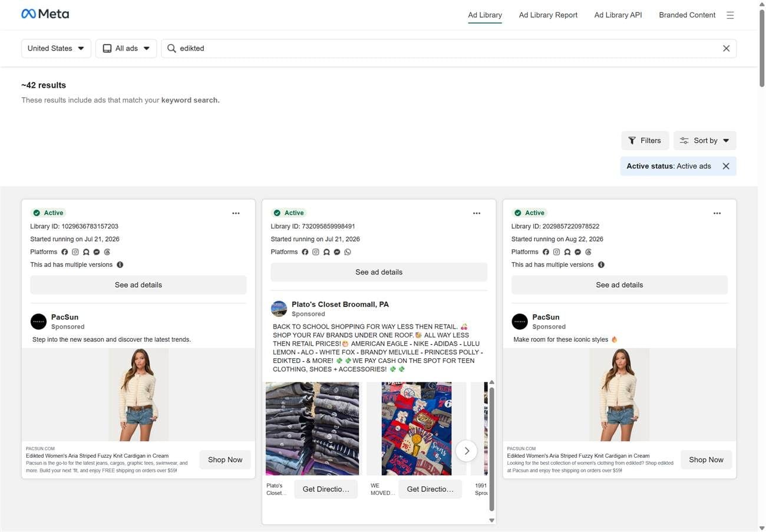Click Instagram platform icon on ad 2029857220978522
The height and width of the screenshot is (532, 766).
556,252
